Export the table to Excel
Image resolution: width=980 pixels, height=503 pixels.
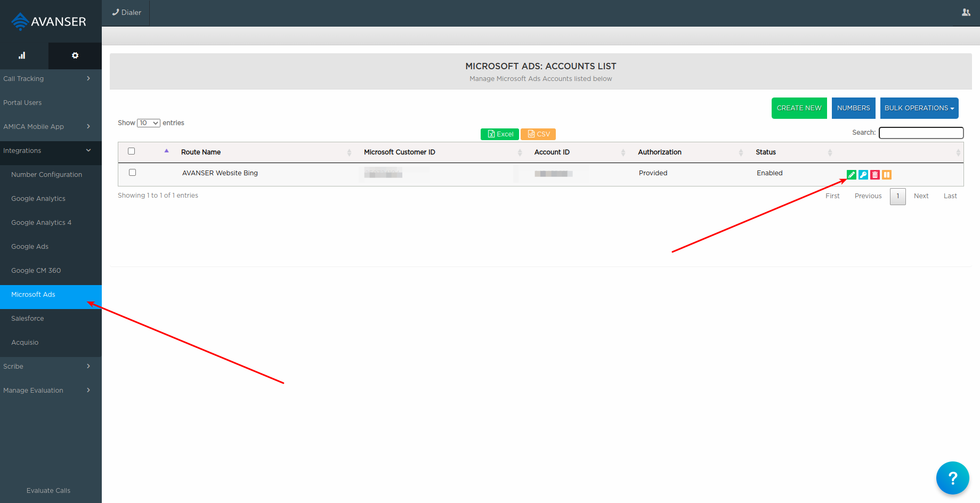(x=500, y=134)
